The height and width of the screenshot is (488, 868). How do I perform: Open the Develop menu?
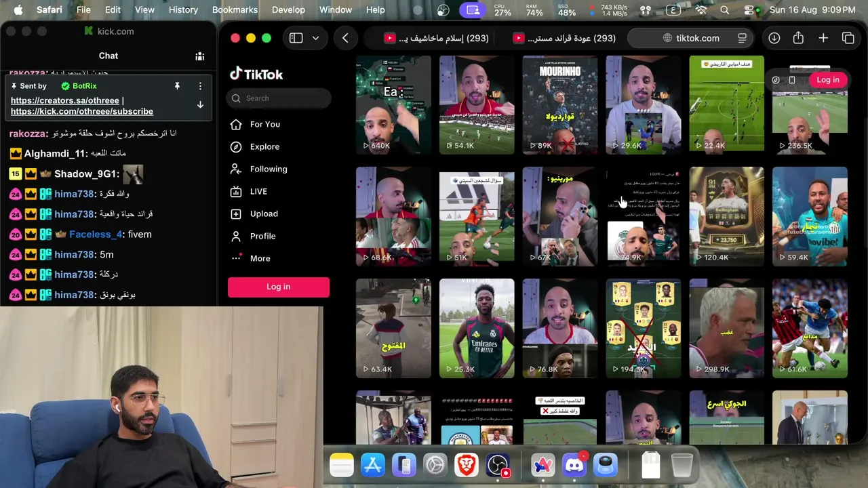pyautogui.click(x=288, y=10)
